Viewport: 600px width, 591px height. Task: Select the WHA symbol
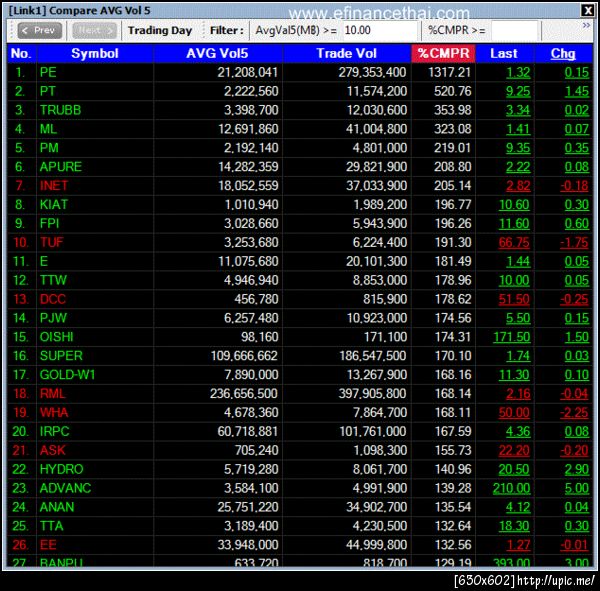(54, 413)
